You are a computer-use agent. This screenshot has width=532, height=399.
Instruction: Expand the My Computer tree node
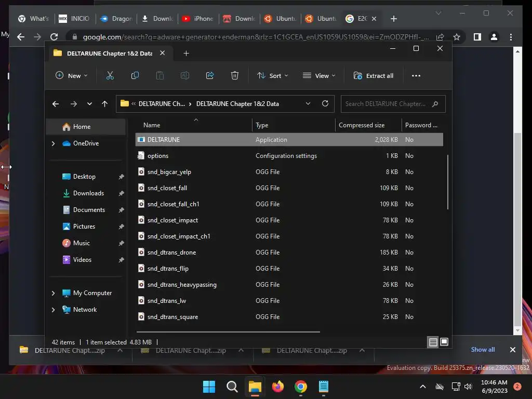tap(54, 293)
